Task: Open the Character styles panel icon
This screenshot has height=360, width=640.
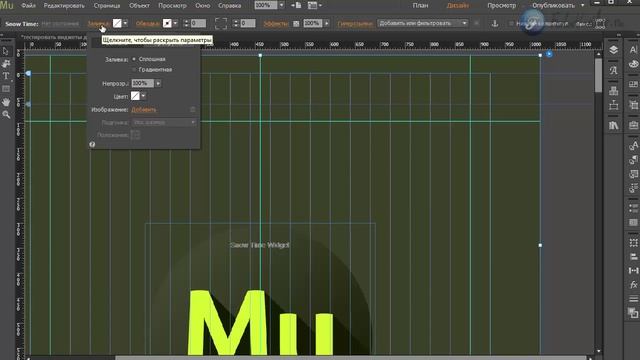Action: [633, 145]
